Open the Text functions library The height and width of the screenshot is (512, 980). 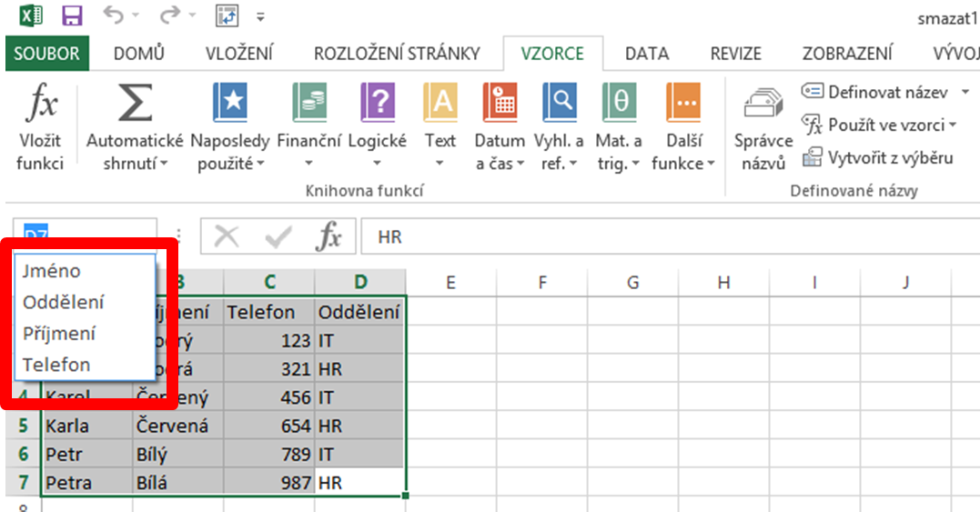(x=440, y=126)
